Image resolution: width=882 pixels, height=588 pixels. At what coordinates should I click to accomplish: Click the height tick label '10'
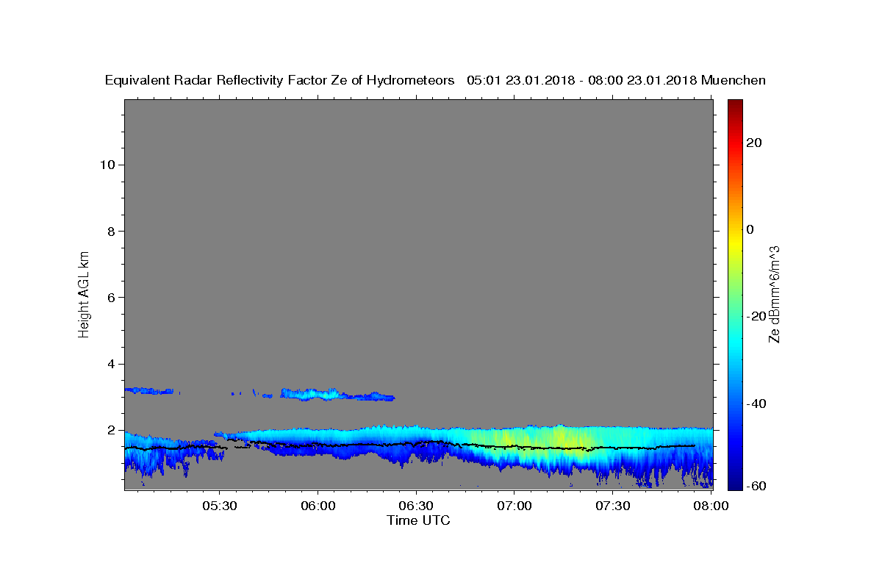(x=107, y=165)
